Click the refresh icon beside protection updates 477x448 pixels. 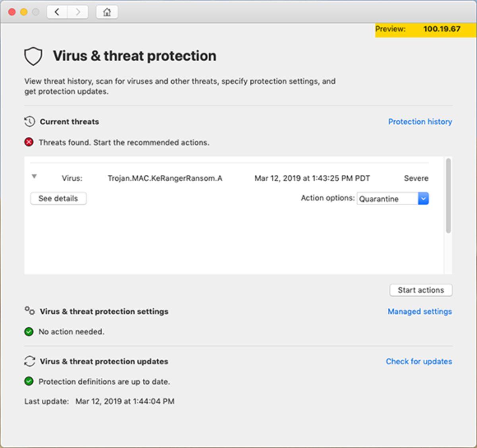pos(29,361)
